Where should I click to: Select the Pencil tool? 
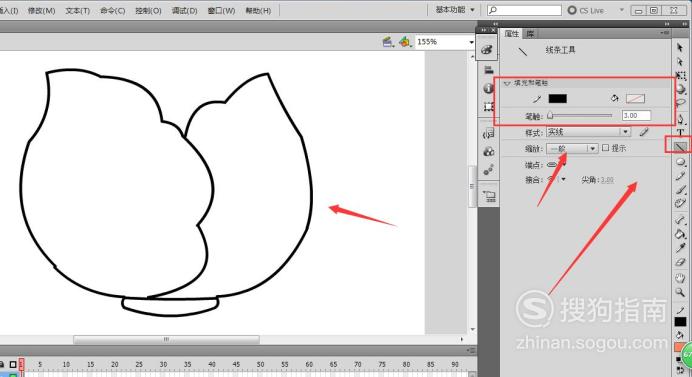click(680, 176)
